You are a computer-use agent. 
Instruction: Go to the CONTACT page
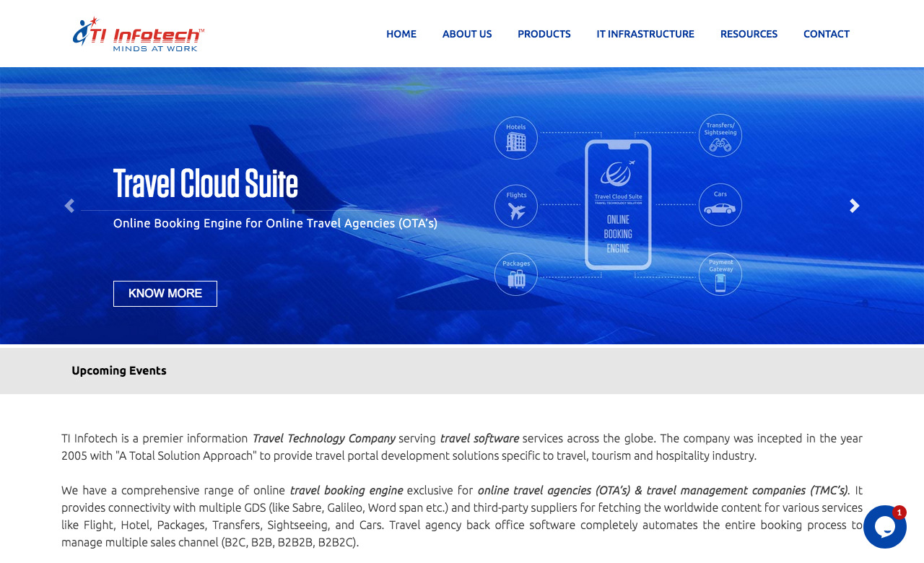click(x=827, y=34)
